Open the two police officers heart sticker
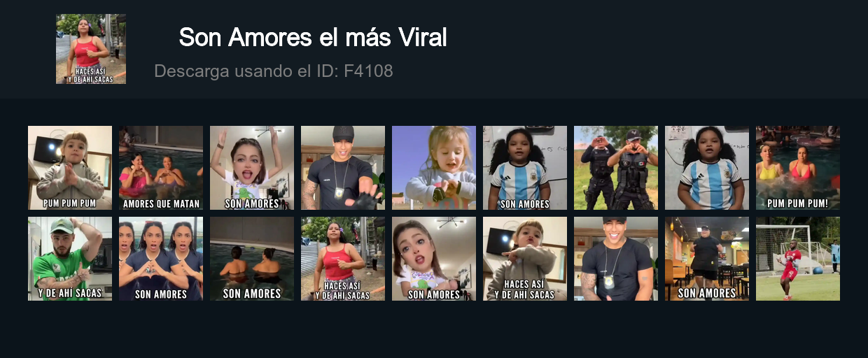 [x=616, y=168]
